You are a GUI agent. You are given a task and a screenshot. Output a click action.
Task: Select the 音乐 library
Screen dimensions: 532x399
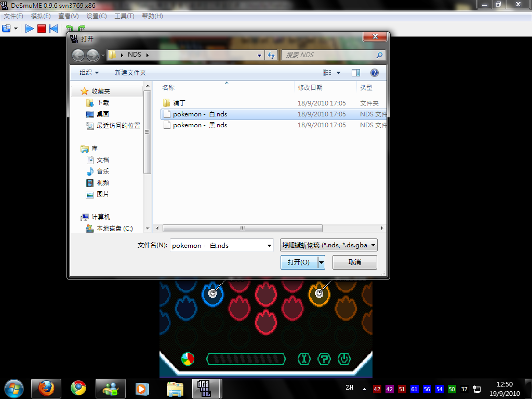pyautogui.click(x=102, y=171)
